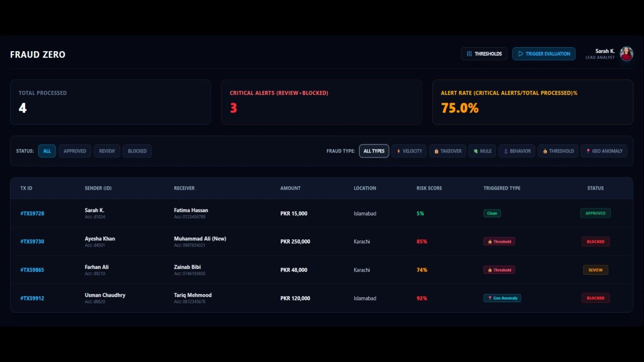Click the pin icon on Geo Anomaly filter
Viewport: 644px width, 362px height.
(x=588, y=151)
